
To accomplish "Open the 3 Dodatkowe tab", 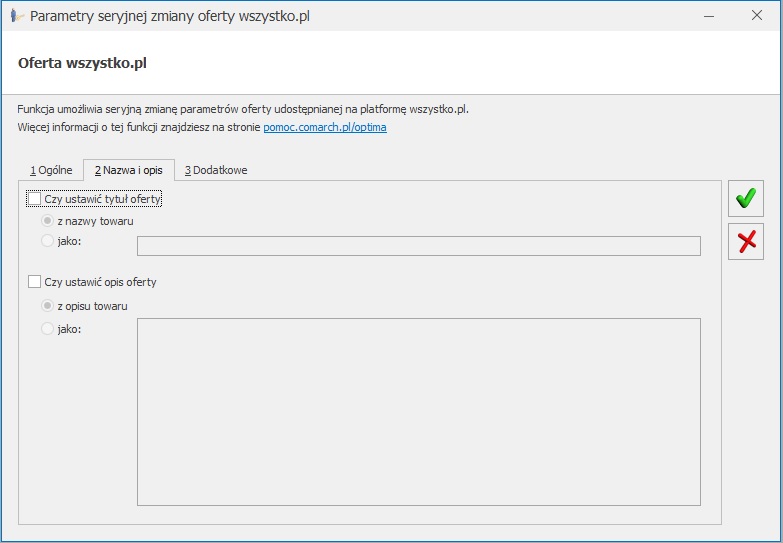I will point(216,170).
